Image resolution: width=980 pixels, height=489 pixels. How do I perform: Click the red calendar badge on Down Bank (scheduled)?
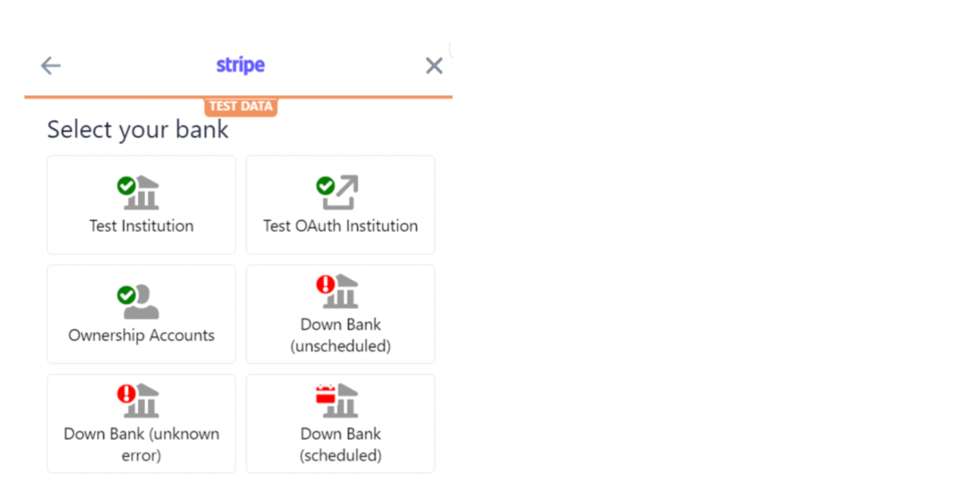(x=325, y=394)
